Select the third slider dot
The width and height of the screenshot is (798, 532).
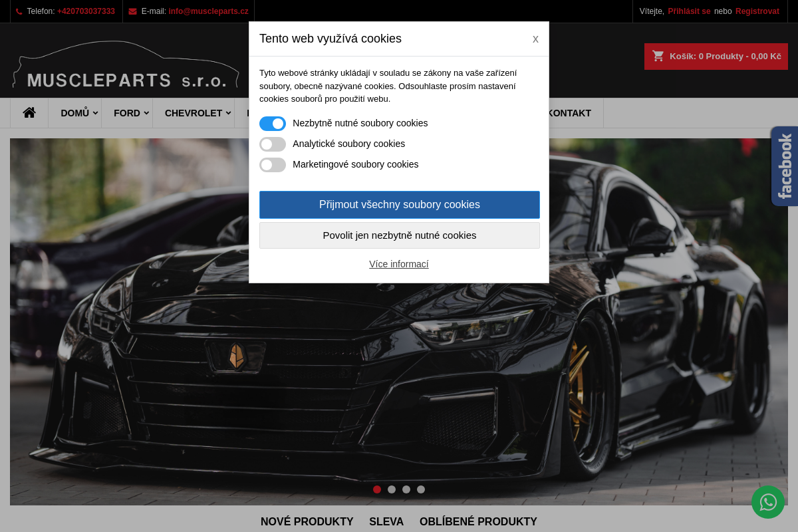[x=406, y=489]
